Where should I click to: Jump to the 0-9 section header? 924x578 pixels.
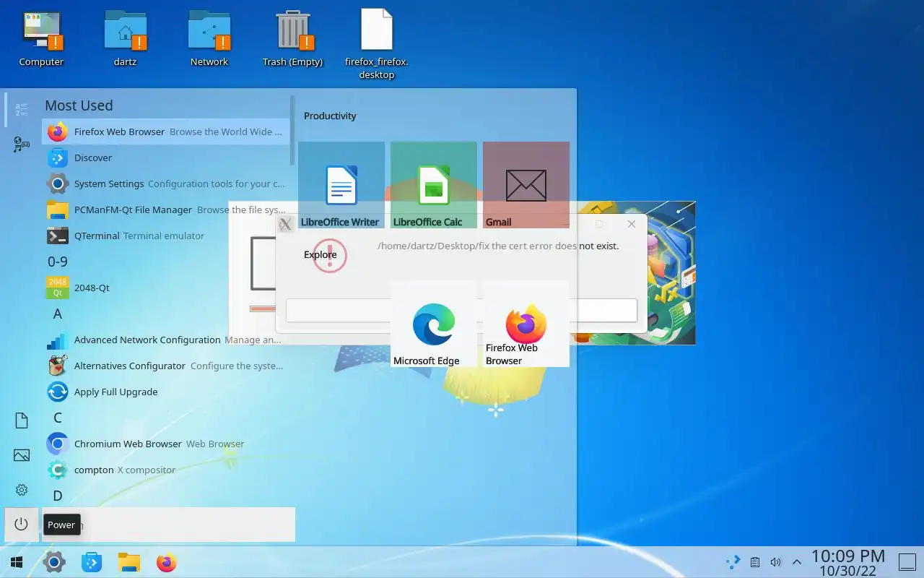click(x=58, y=262)
